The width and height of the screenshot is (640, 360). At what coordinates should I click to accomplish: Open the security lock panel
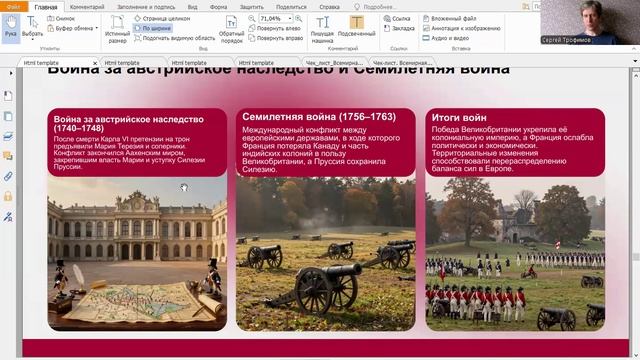point(8,196)
